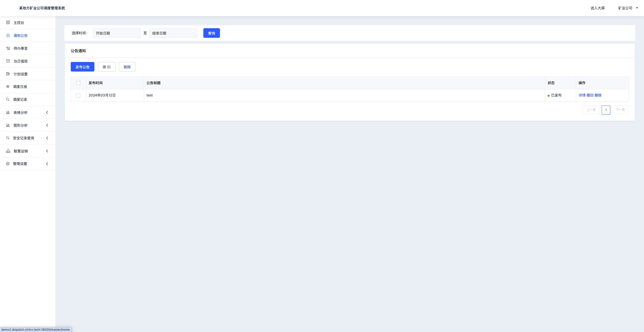Click the 下一页 pagination button
Viewport: 644px width, 332px height.
[x=620, y=110]
